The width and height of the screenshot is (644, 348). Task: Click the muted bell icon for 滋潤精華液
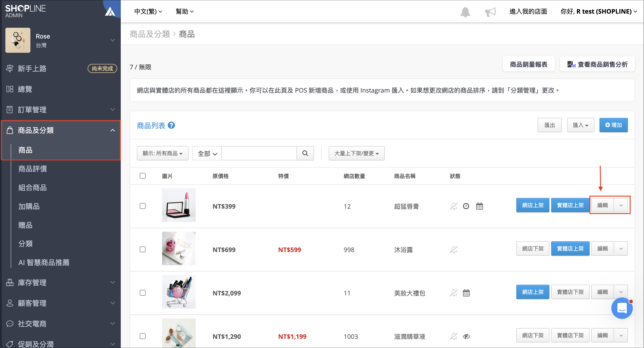[454, 336]
